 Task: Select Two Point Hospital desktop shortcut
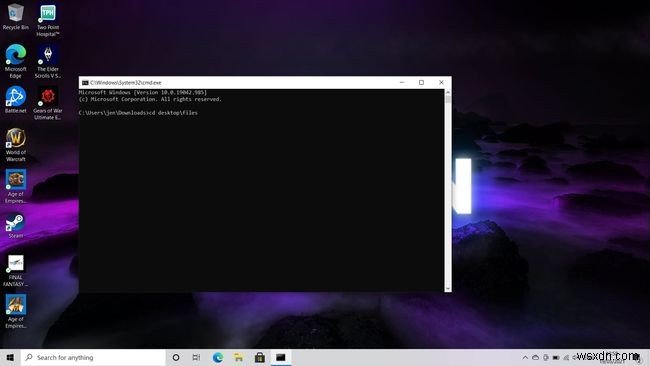(48, 20)
